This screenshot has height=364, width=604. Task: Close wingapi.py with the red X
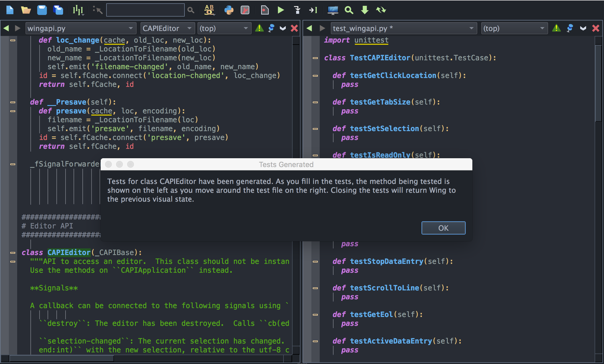click(x=294, y=28)
